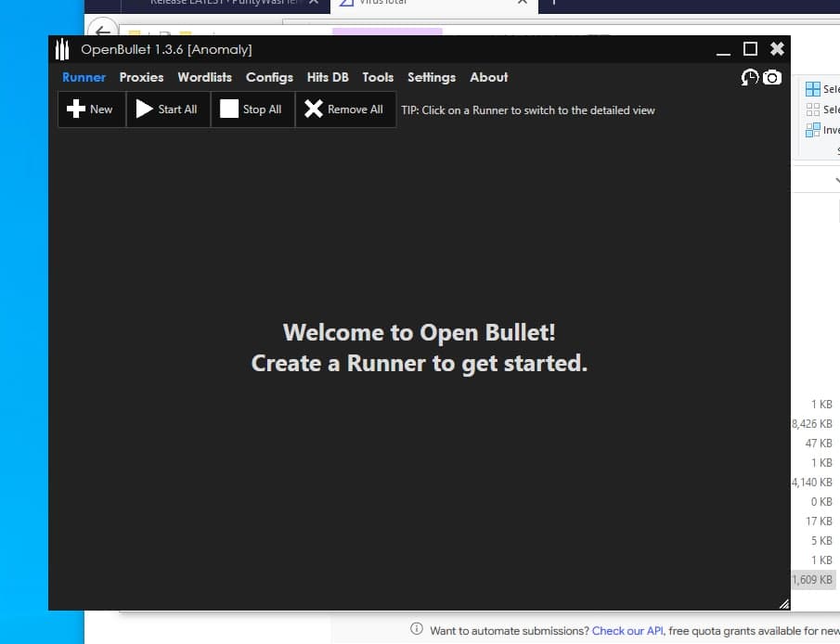
Task: Click the Invert selection icon in Explorer
Action: (813, 130)
